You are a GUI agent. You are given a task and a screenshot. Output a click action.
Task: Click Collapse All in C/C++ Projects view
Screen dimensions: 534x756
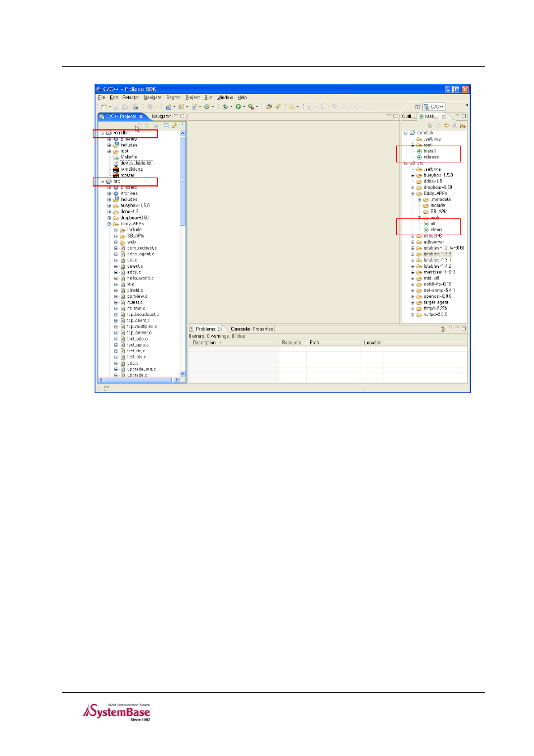166,125
